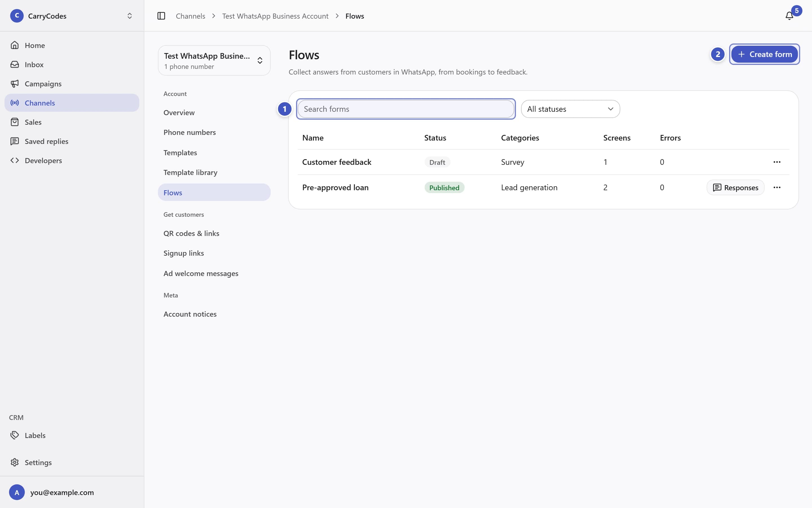This screenshot has height=508, width=812.
Task: Click the user avatar next to you@example.com
Action: pyautogui.click(x=17, y=492)
